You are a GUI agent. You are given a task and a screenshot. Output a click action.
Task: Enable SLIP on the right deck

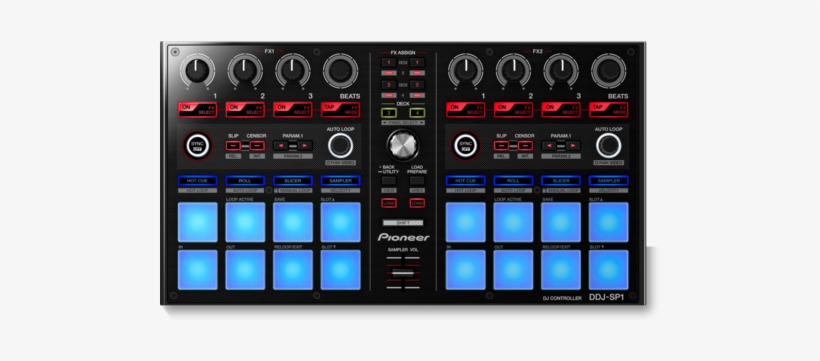coord(501,145)
